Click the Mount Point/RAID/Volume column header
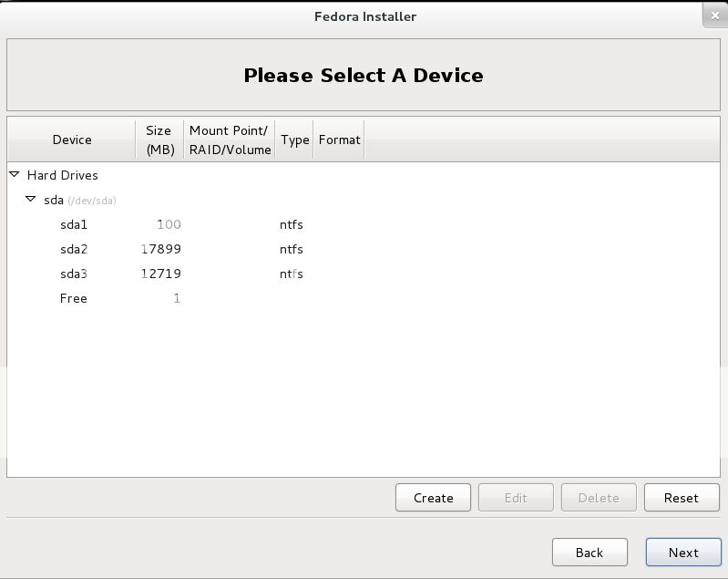The width and height of the screenshot is (728, 579). point(230,140)
